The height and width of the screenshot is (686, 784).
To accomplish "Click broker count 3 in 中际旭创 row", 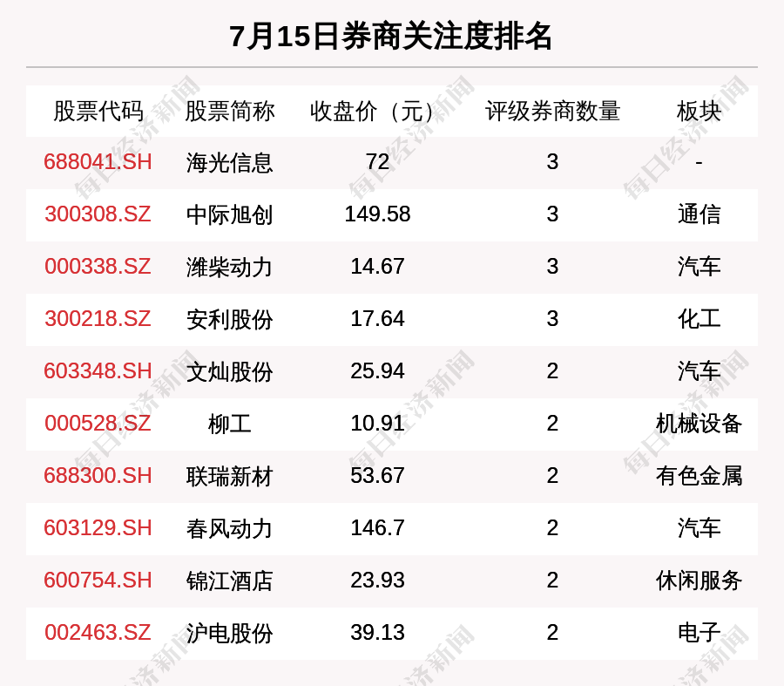I will (552, 214).
